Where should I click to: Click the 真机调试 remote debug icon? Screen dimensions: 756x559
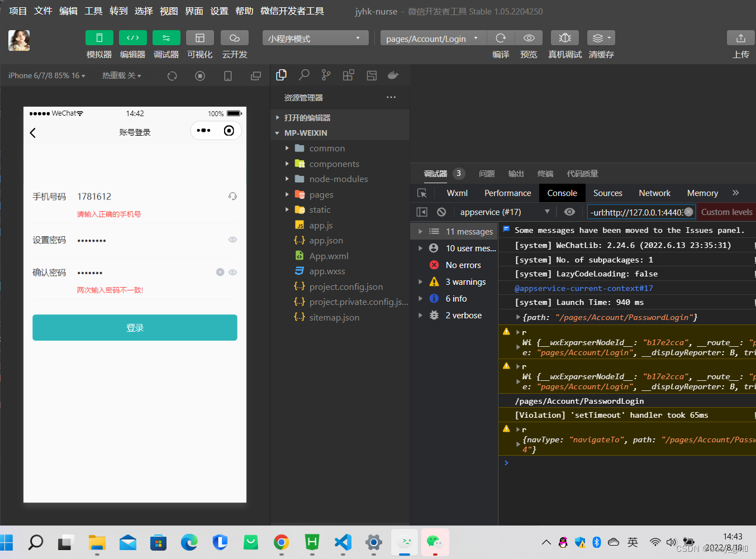564,38
